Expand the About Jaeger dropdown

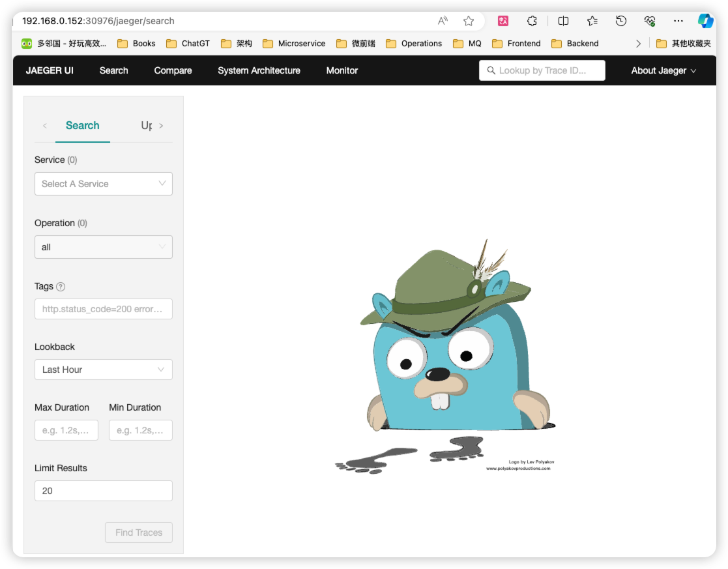(x=663, y=70)
